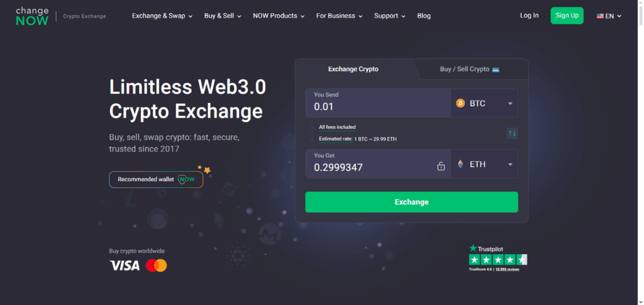
Task: Click the Log In link
Action: pos(530,16)
